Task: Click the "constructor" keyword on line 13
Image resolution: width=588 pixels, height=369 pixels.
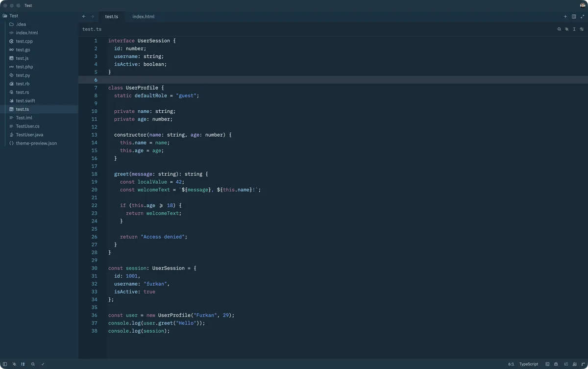Action: (x=130, y=135)
